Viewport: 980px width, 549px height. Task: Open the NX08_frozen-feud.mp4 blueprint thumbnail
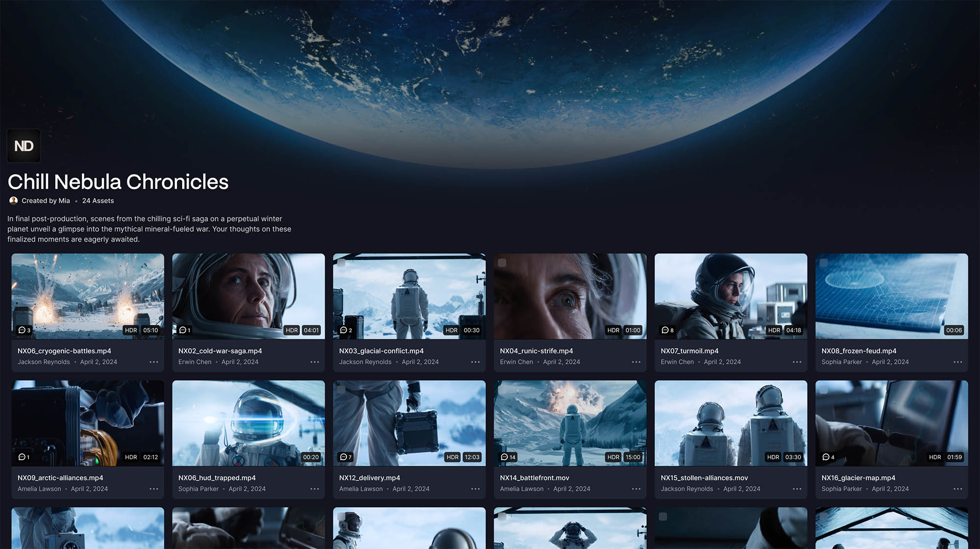[x=891, y=296]
